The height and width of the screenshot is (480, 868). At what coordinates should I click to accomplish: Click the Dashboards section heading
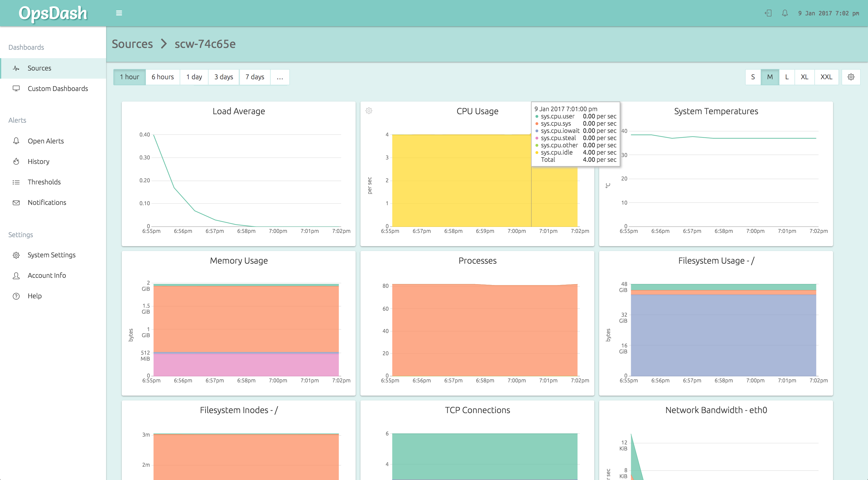click(x=26, y=47)
